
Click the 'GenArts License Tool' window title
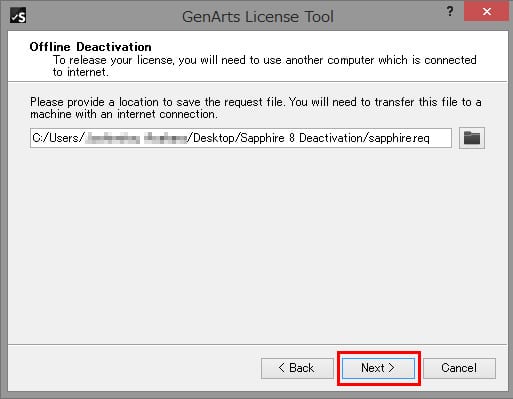point(258,17)
